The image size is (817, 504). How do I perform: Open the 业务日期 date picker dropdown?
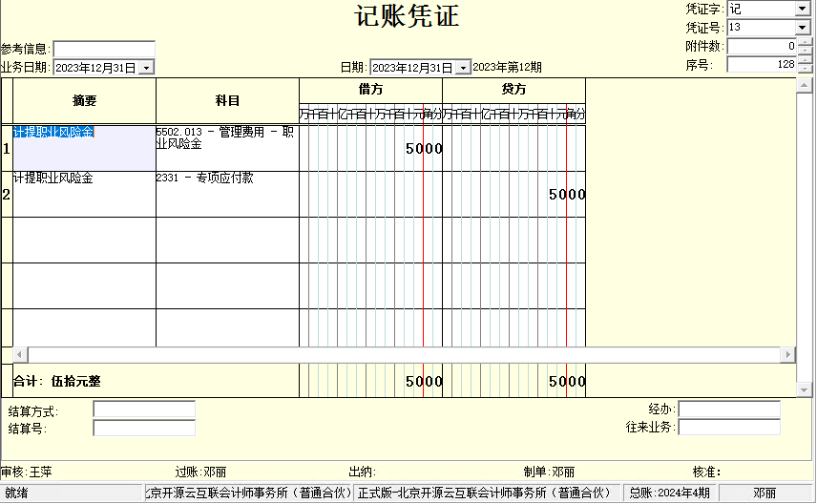pyautogui.click(x=146, y=68)
